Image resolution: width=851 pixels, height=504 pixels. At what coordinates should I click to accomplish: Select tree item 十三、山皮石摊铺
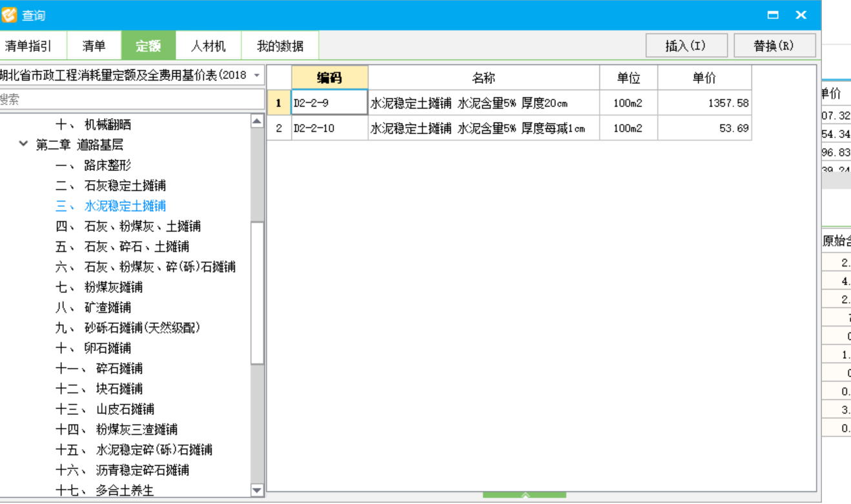point(105,409)
